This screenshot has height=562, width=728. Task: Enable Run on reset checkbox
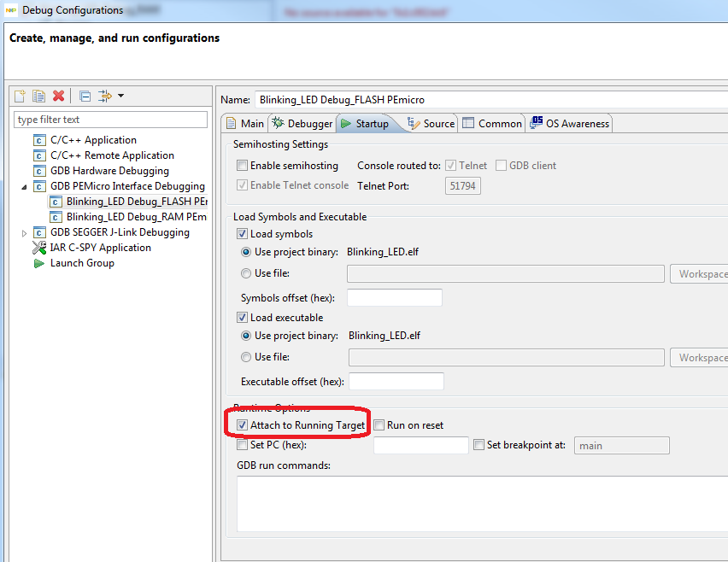[379, 424]
